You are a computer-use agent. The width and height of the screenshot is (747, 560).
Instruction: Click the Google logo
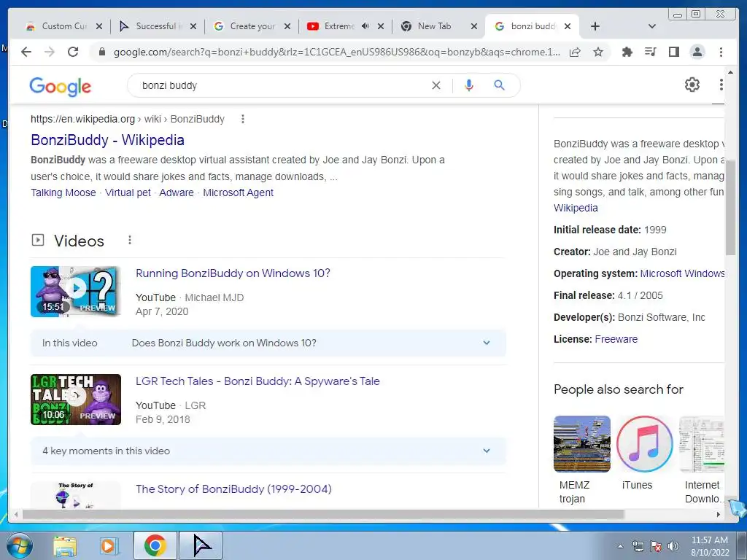60,86
